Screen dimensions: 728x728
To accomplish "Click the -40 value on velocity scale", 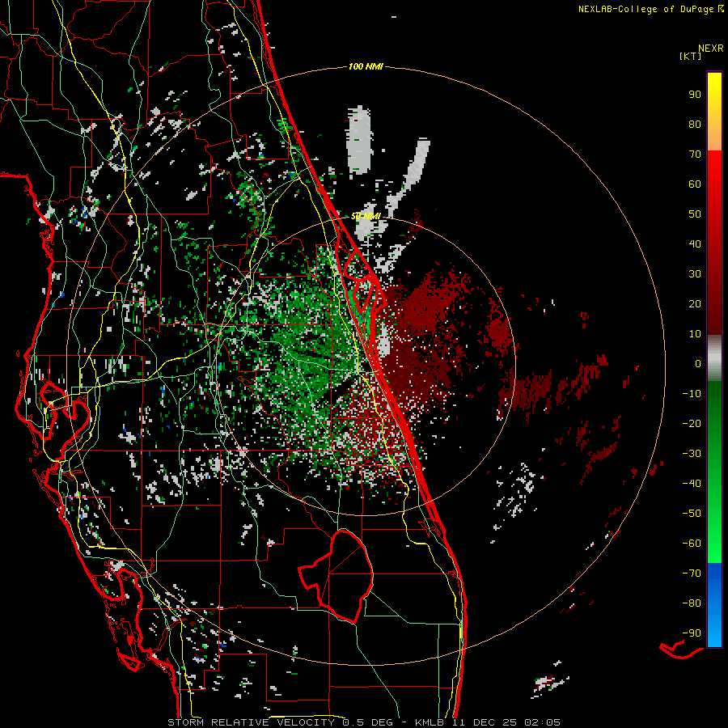I will (x=692, y=484).
